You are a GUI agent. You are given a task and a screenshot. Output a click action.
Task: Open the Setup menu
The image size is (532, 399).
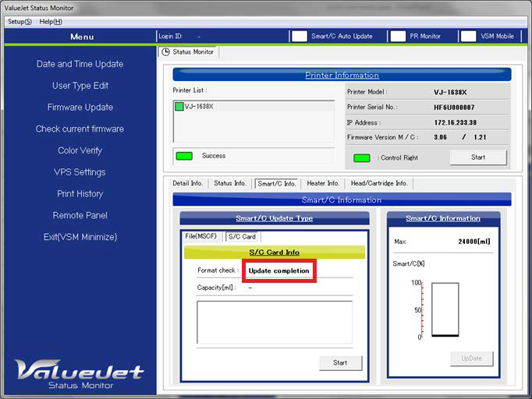coord(20,21)
